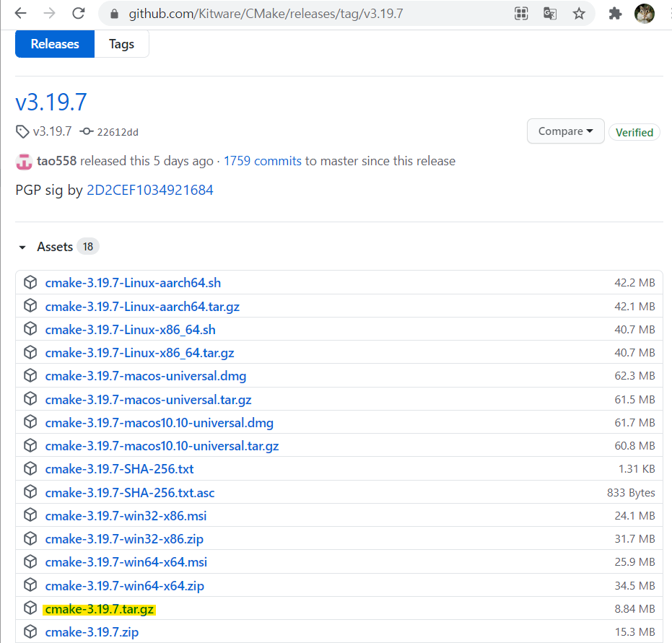Download cmake-3.19.7-win32-x86.zip
Image resolution: width=672 pixels, height=643 pixels.
tap(124, 539)
